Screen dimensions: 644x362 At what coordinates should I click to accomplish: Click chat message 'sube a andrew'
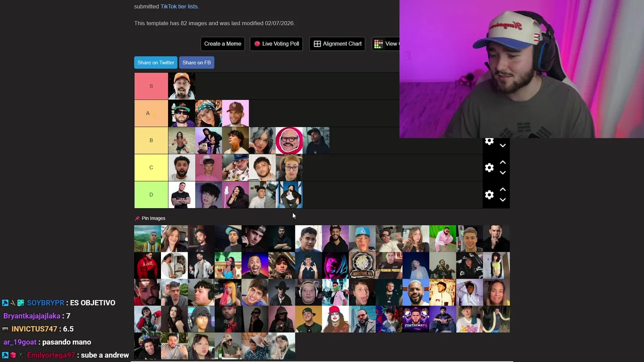(x=104, y=355)
